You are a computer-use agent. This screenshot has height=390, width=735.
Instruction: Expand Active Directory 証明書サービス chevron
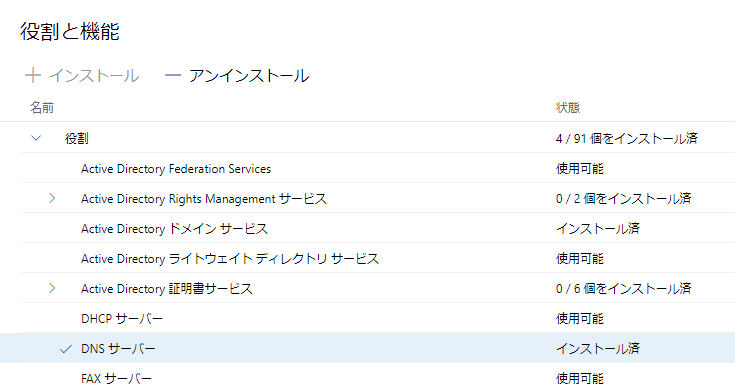point(52,288)
